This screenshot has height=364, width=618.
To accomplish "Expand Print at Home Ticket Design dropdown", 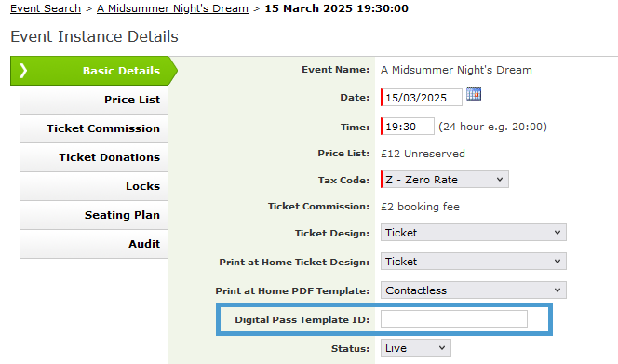I will 474,262.
